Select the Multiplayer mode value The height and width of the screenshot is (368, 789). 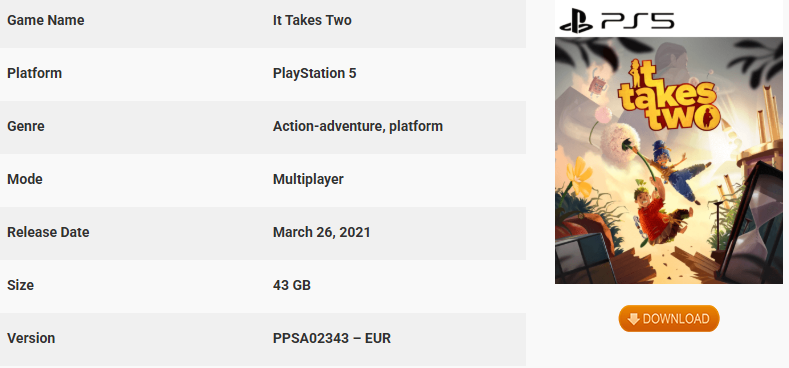[x=308, y=179]
